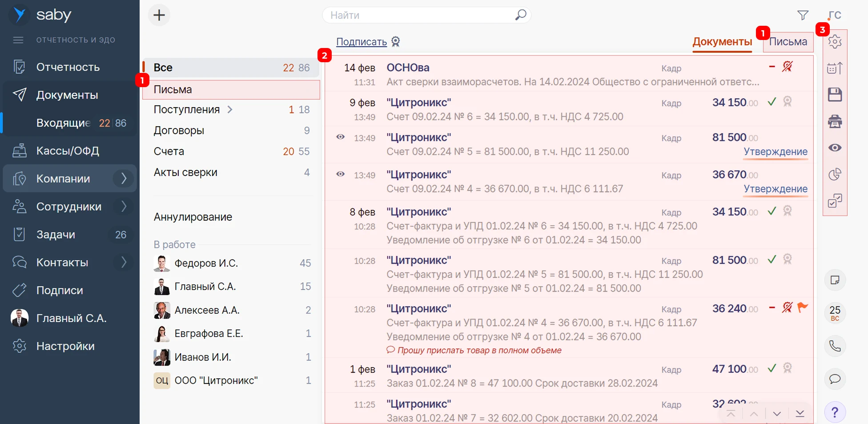Open the filter funnel icon
Screen dimensions: 868x424
(803, 15)
